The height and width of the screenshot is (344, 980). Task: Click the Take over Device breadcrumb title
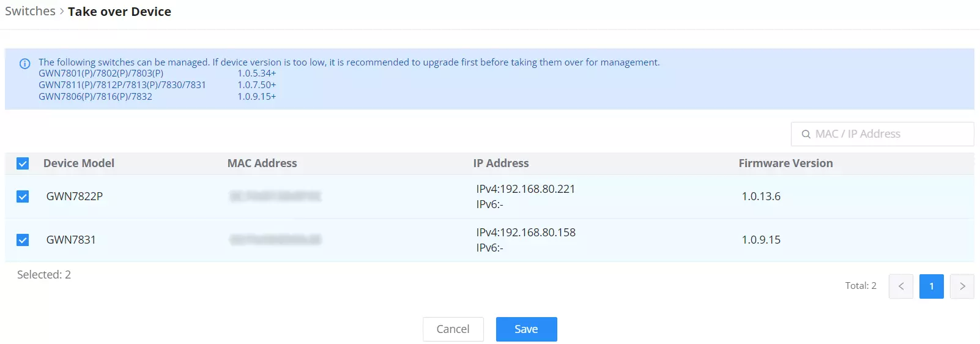(119, 12)
